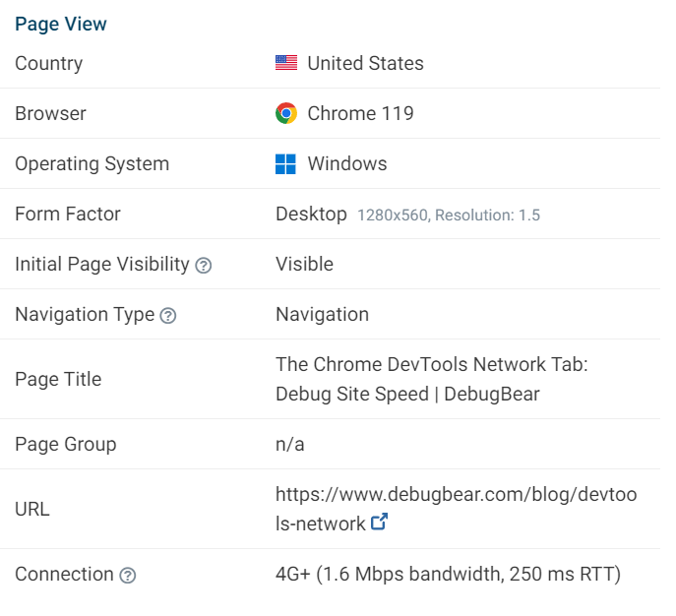Image resolution: width=676 pixels, height=616 pixels.
Task: Select the Visible visibility value
Action: [304, 264]
